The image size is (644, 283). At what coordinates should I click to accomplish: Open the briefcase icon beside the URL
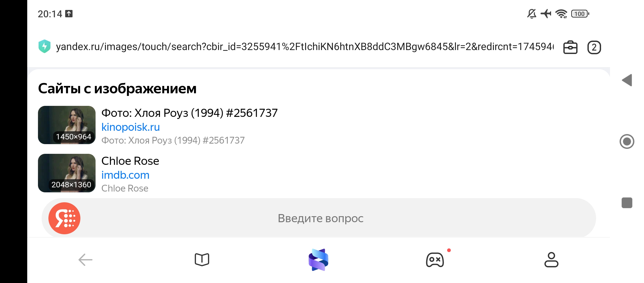click(570, 47)
